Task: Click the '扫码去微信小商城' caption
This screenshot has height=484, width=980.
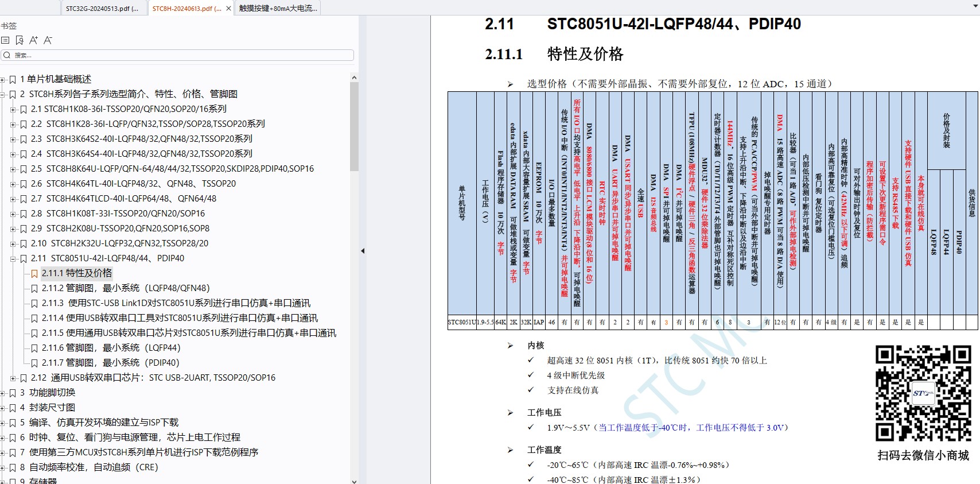Action: click(923, 455)
